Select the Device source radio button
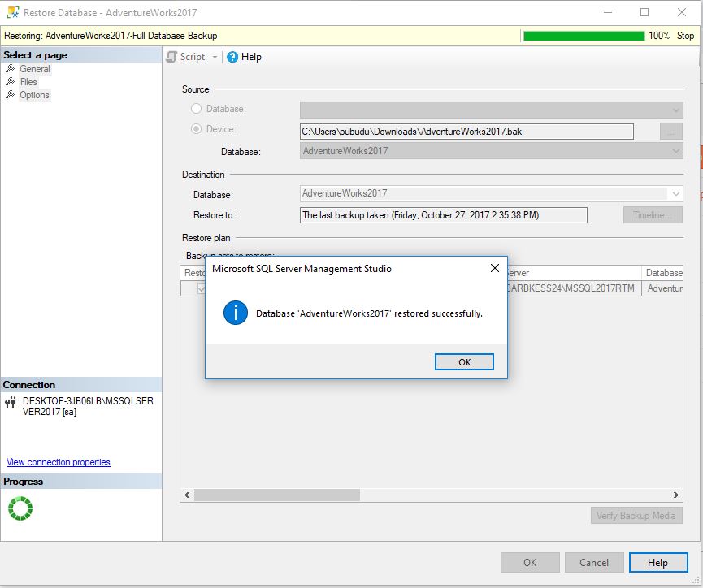This screenshot has height=588, width=703. [x=195, y=128]
